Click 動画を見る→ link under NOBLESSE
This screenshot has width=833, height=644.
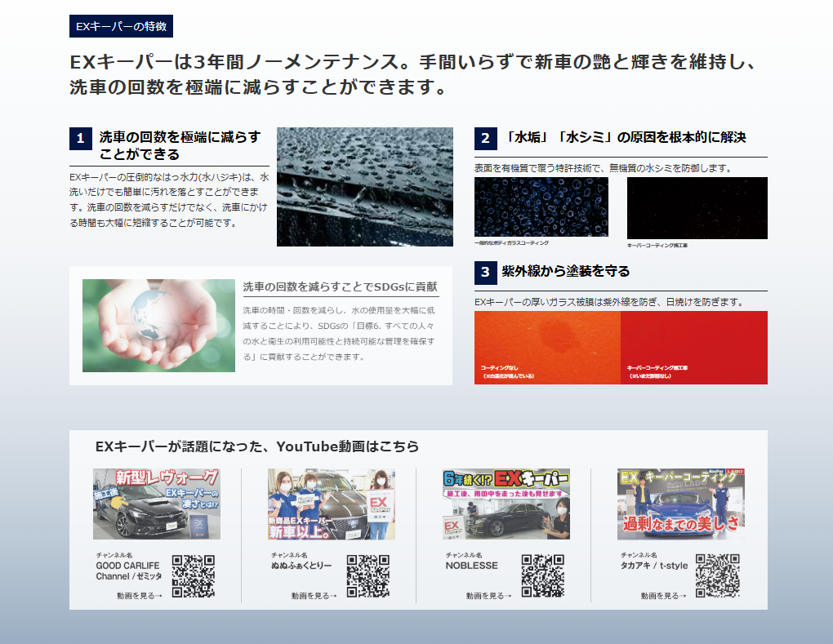coord(488,596)
